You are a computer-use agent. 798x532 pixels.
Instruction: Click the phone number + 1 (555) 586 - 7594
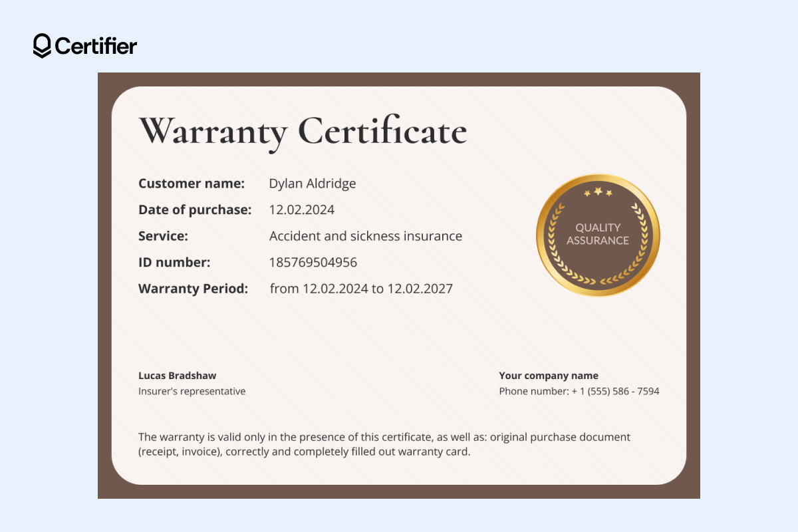click(579, 391)
